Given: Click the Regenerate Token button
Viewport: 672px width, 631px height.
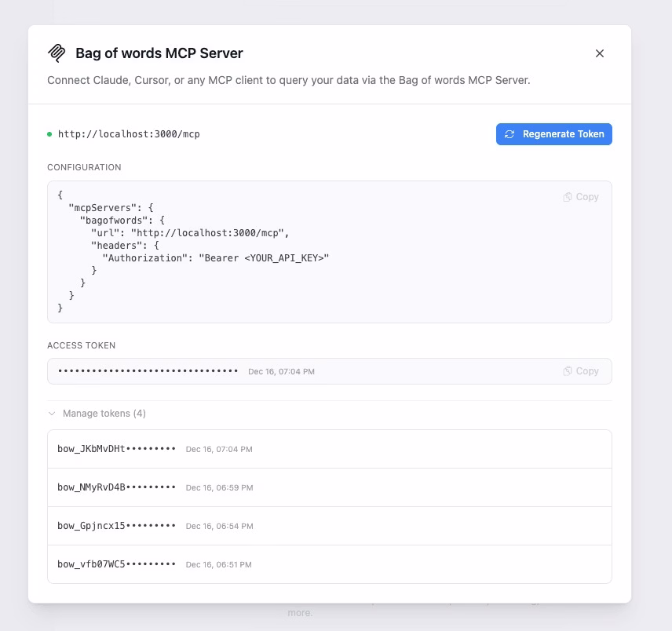Looking at the screenshot, I should pos(553,134).
